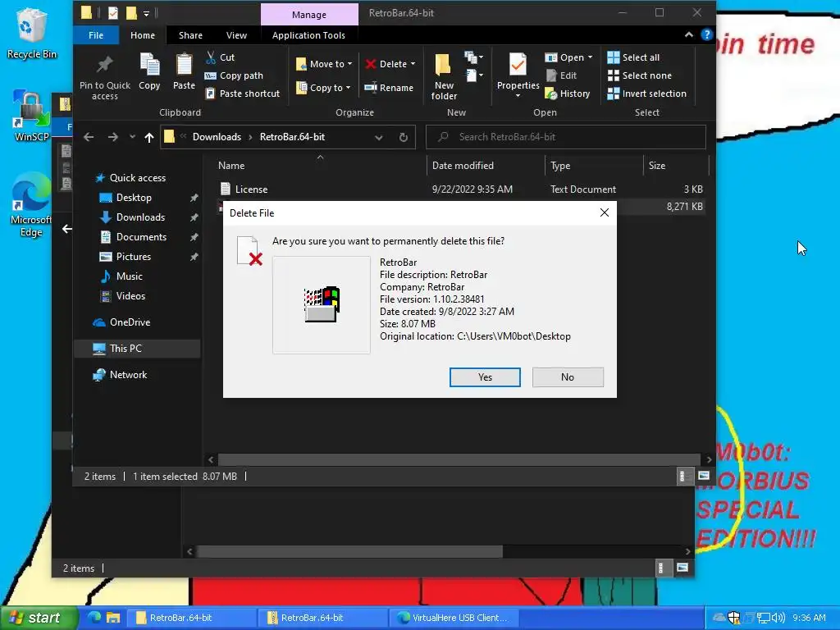Click the Search RetroBar.64-bit box

(566, 137)
